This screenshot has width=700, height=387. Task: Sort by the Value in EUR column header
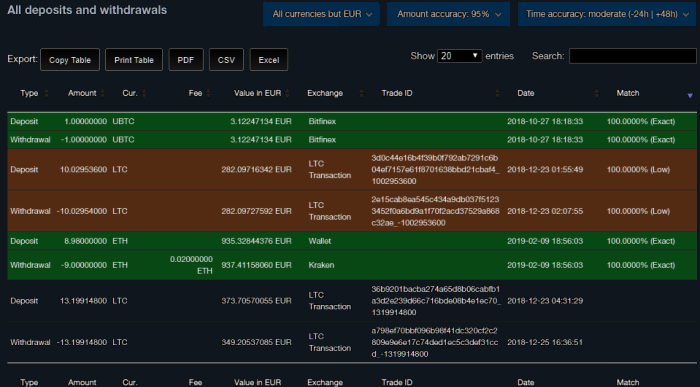258,93
